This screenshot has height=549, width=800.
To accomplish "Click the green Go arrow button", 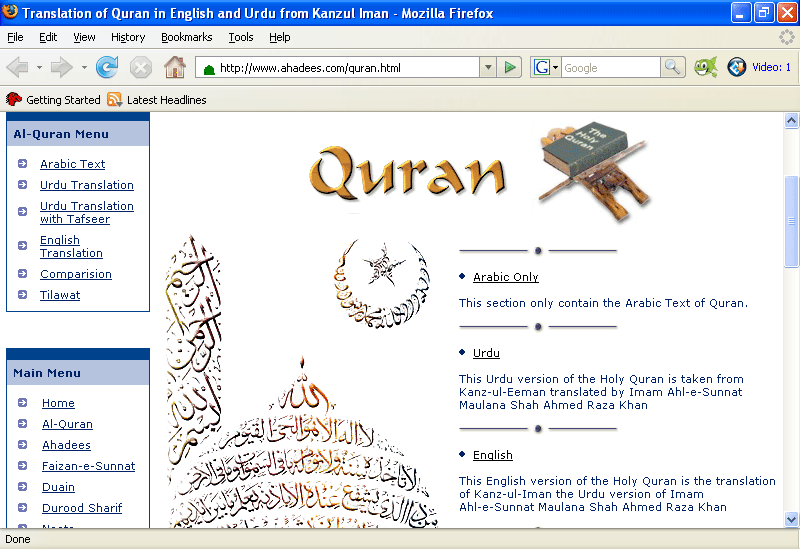I will pyautogui.click(x=509, y=67).
